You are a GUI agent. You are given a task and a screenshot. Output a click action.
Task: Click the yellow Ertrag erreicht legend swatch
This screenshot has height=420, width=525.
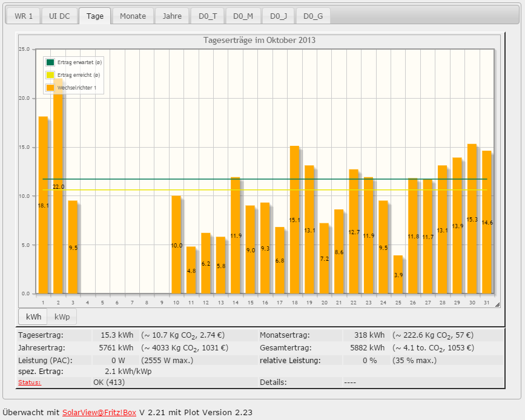50,75
